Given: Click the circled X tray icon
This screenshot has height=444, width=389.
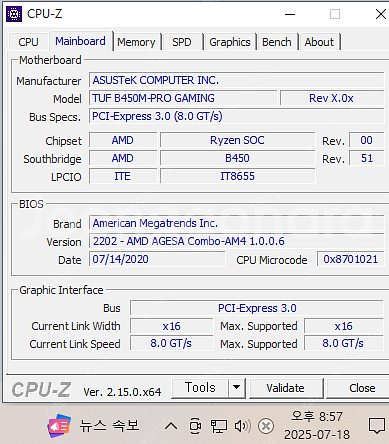Looking at the screenshot, I should (266, 426).
